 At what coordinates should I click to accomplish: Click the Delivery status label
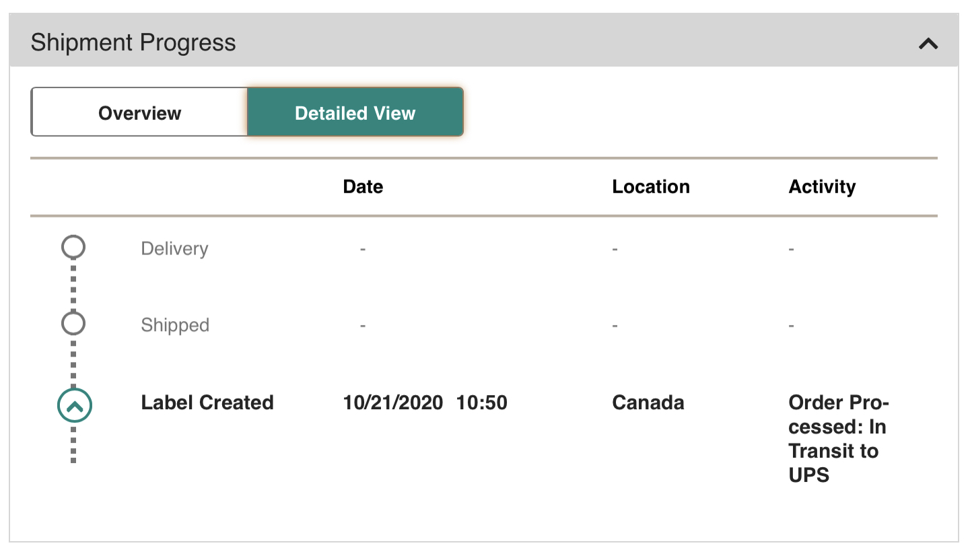pos(174,248)
